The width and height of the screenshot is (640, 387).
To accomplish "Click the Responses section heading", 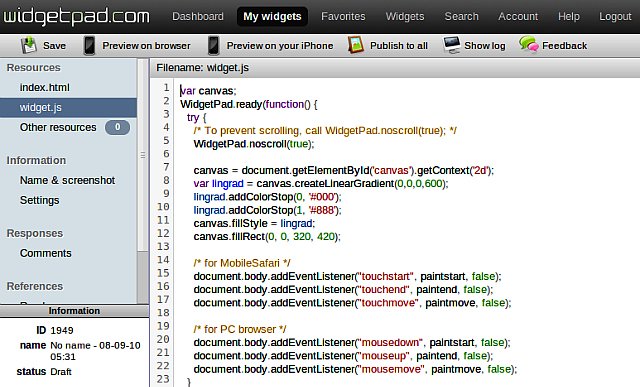I will [x=35, y=233].
